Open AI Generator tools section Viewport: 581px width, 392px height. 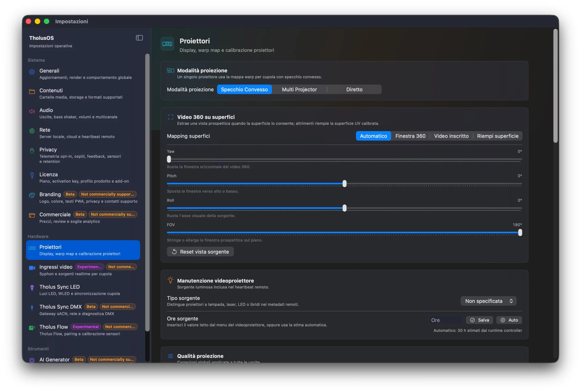click(x=83, y=359)
